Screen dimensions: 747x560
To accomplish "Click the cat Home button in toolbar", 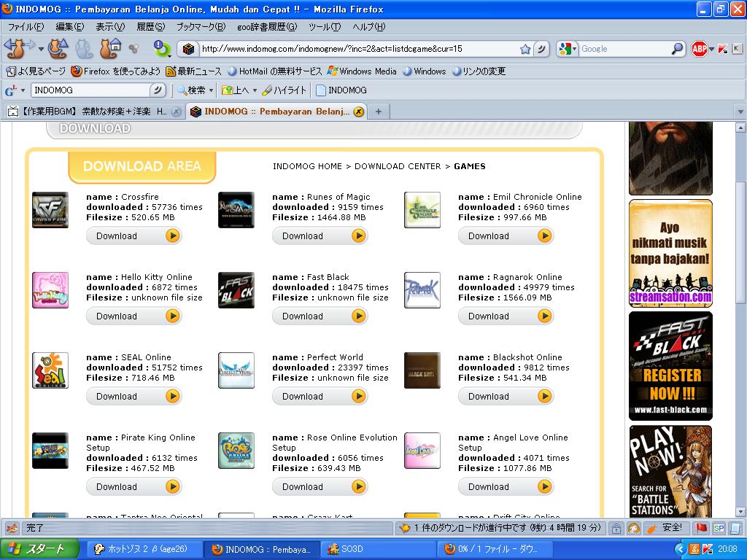I will [109, 49].
